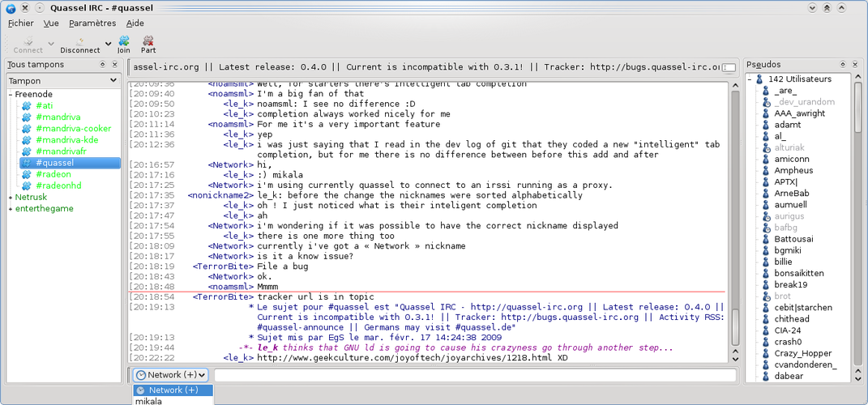The width and height of the screenshot is (868, 405).
Task: Collapse the 142 Utilisateurs group
Action: [750, 79]
